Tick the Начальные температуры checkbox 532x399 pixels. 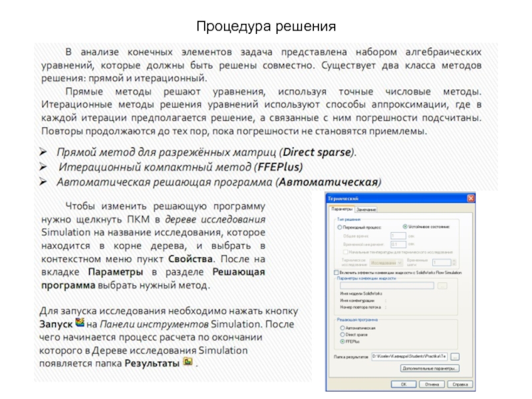click(x=345, y=252)
